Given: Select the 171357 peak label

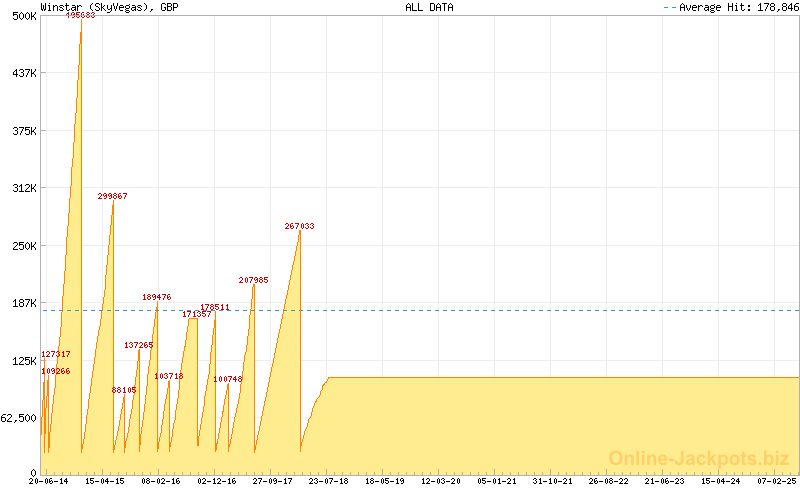Looking at the screenshot, I should 196,315.
